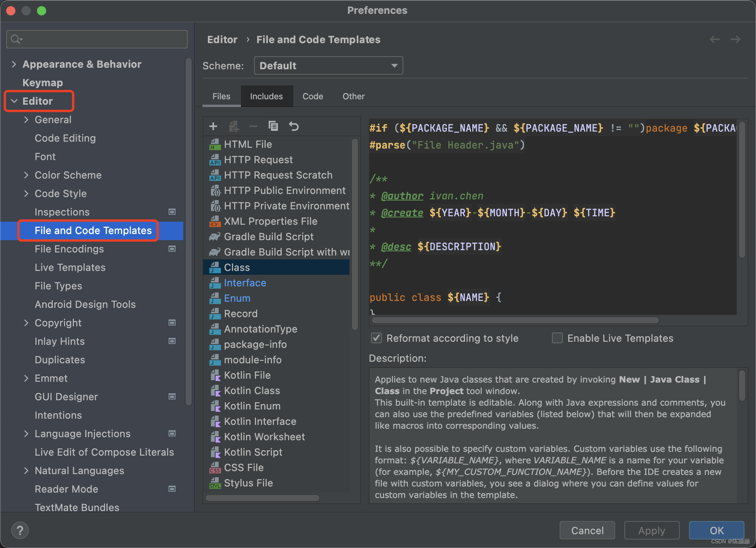The height and width of the screenshot is (548, 756).
Task: Expand Appearance & Behavior section
Action: tap(14, 64)
